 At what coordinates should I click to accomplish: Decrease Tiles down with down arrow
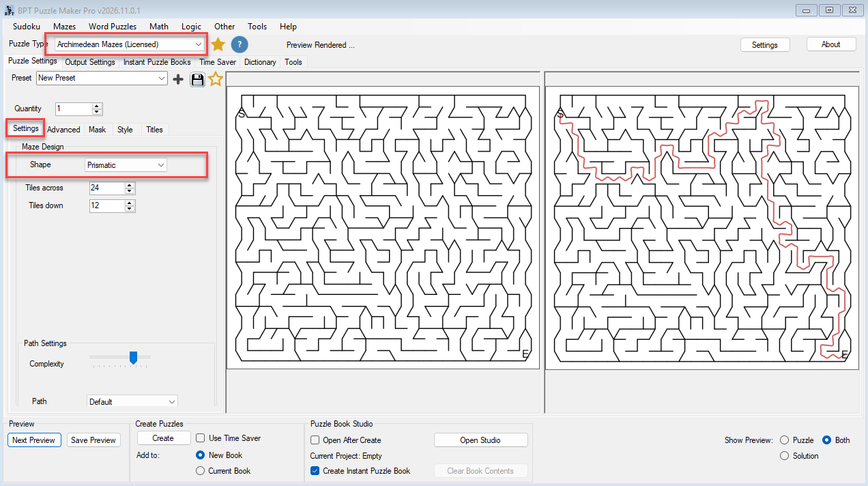[130, 209]
